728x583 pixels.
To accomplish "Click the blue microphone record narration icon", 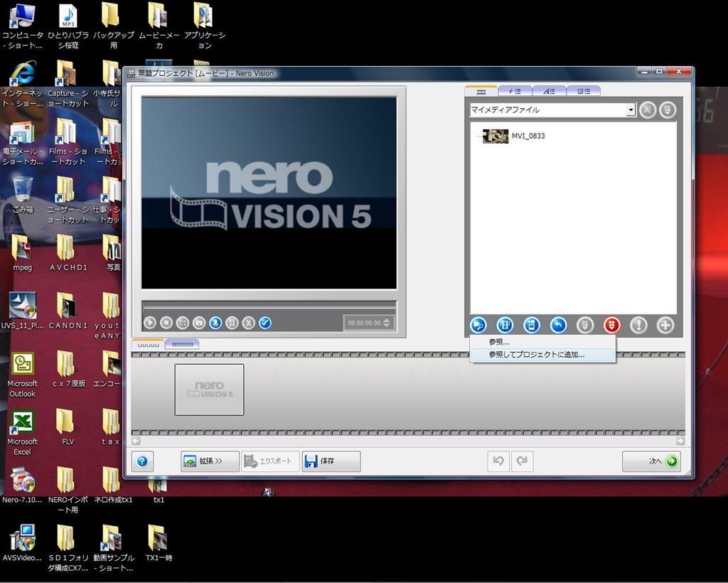I will click(x=215, y=323).
